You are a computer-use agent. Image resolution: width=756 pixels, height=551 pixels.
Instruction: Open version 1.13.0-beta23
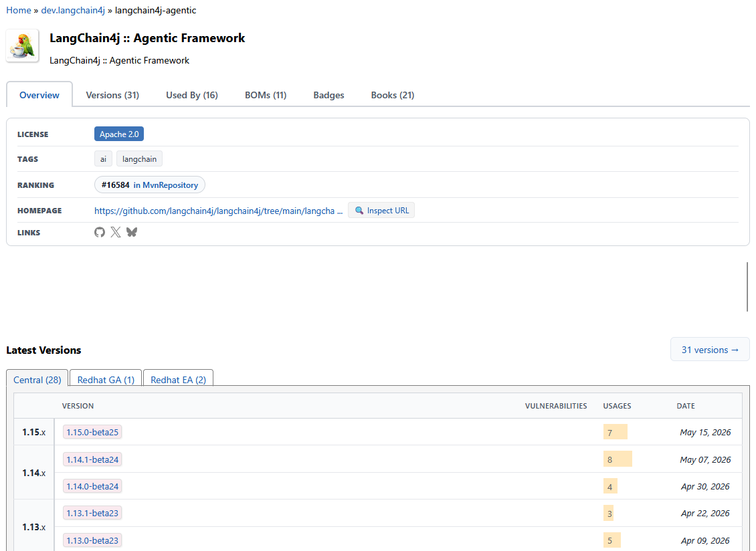[x=92, y=540]
